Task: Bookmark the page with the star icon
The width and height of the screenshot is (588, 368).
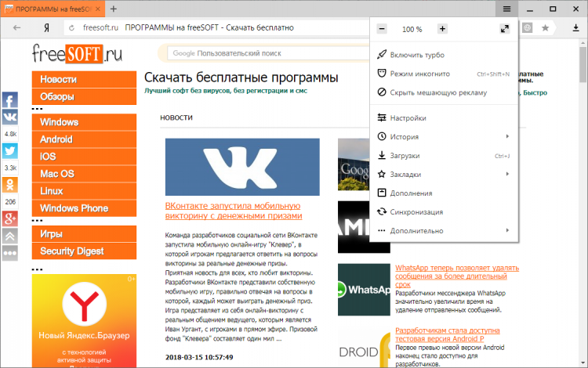Action: pos(545,27)
